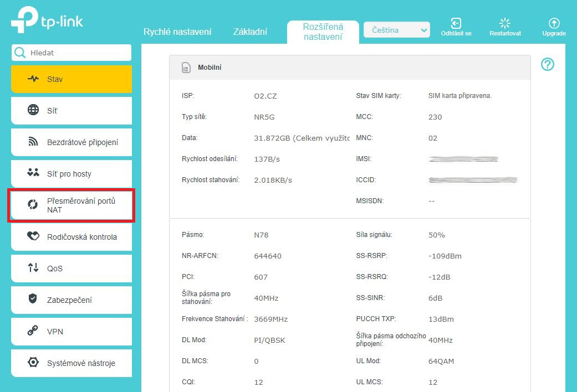Click the QoS arrows icon
This screenshot has height=392, width=577.
click(33, 269)
